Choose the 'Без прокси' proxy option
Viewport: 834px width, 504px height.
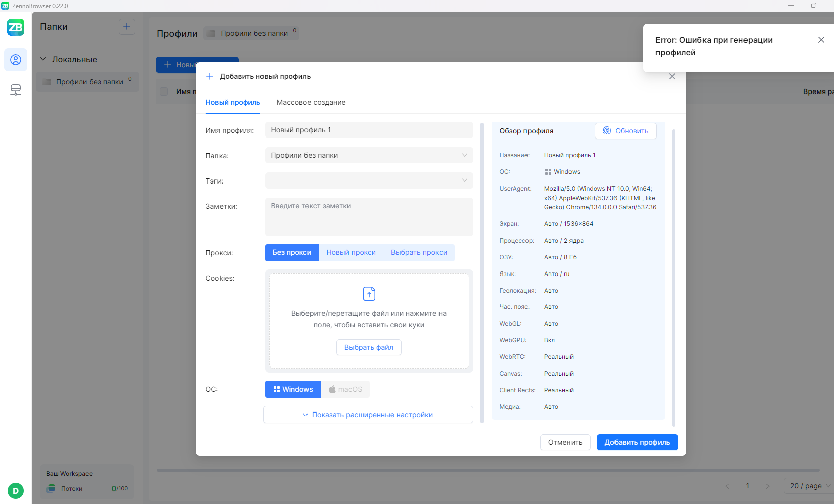pyautogui.click(x=292, y=253)
